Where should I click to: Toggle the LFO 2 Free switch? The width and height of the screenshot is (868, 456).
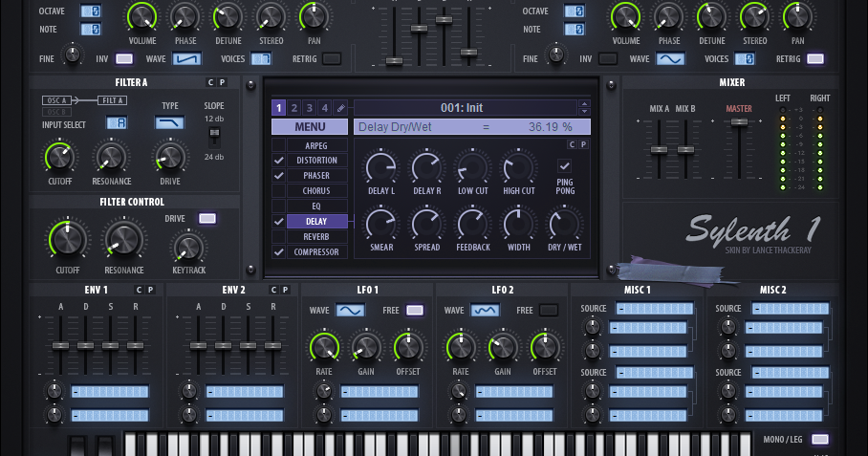click(549, 311)
